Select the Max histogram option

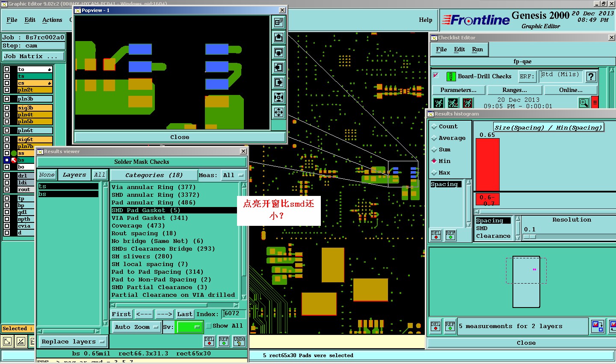pyautogui.click(x=441, y=173)
